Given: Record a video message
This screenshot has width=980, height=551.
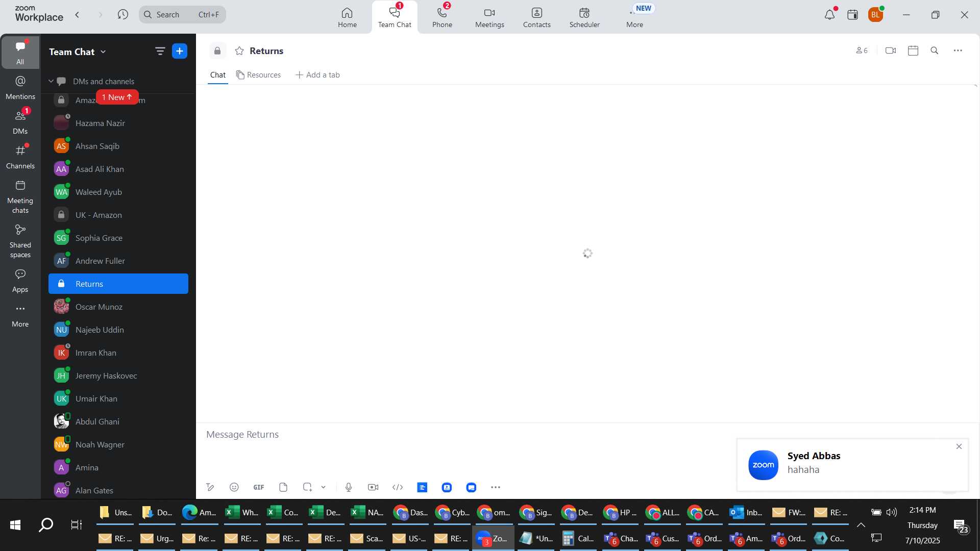Looking at the screenshot, I should [373, 487].
